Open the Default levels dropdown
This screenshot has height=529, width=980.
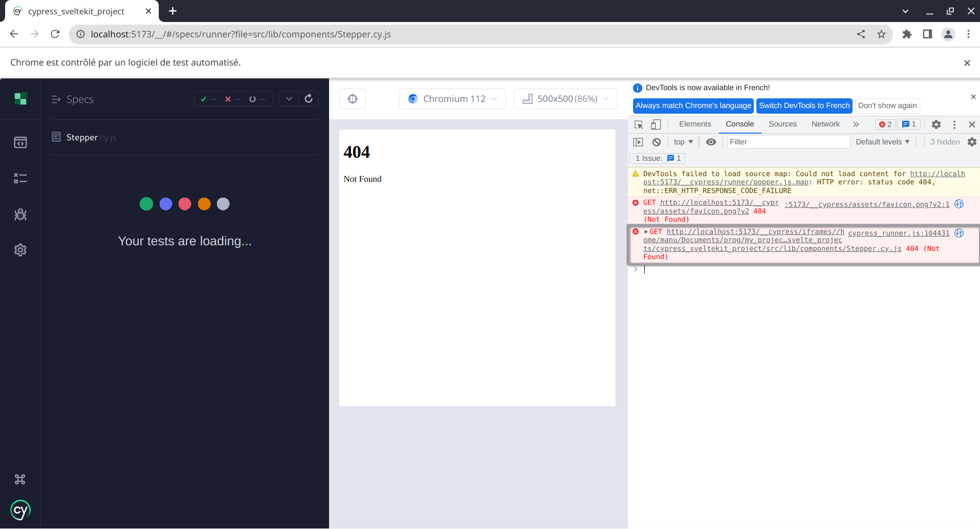[882, 142]
